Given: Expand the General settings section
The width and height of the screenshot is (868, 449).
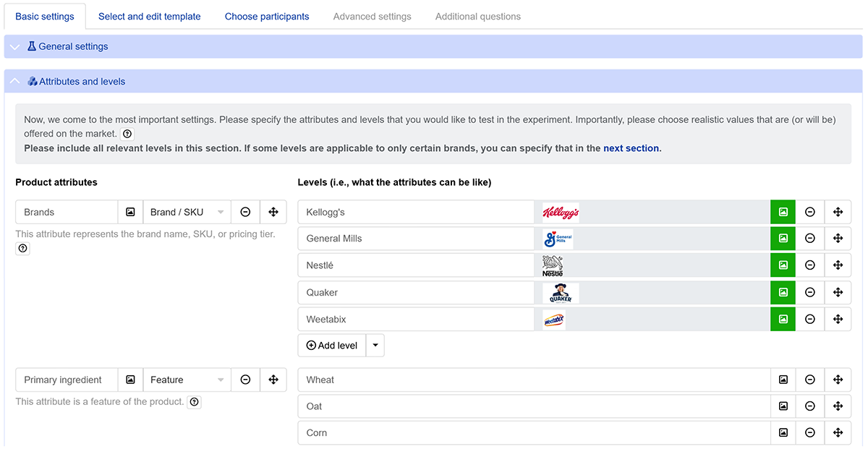Looking at the screenshot, I should (433, 46).
